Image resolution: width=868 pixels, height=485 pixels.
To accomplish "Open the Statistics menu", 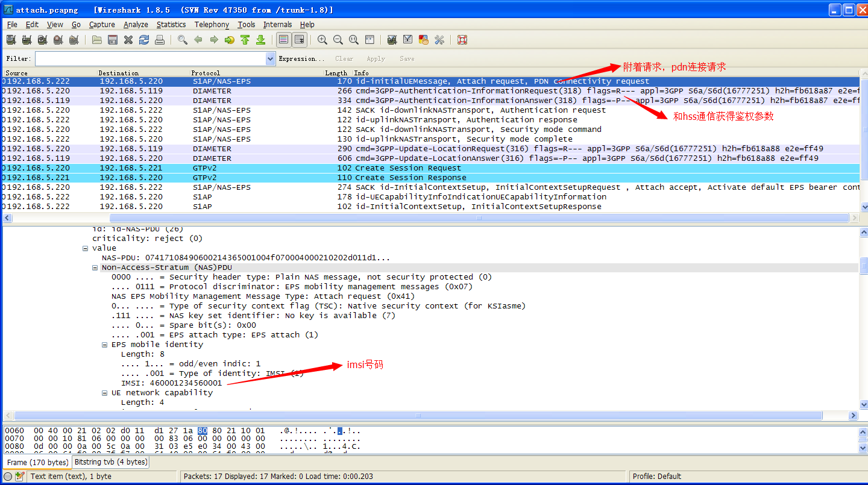I will [x=171, y=25].
